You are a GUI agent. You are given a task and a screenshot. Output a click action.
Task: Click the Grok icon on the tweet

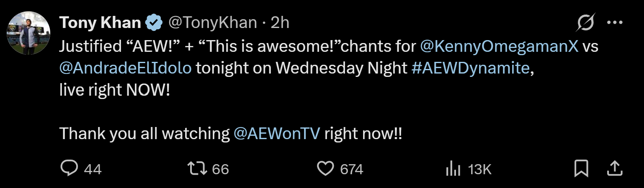[x=585, y=22]
